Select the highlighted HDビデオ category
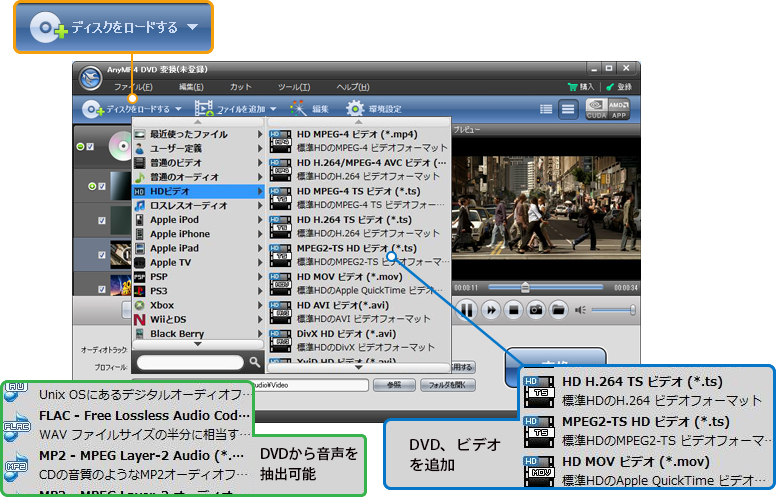The width and height of the screenshot is (776, 497). click(198, 191)
